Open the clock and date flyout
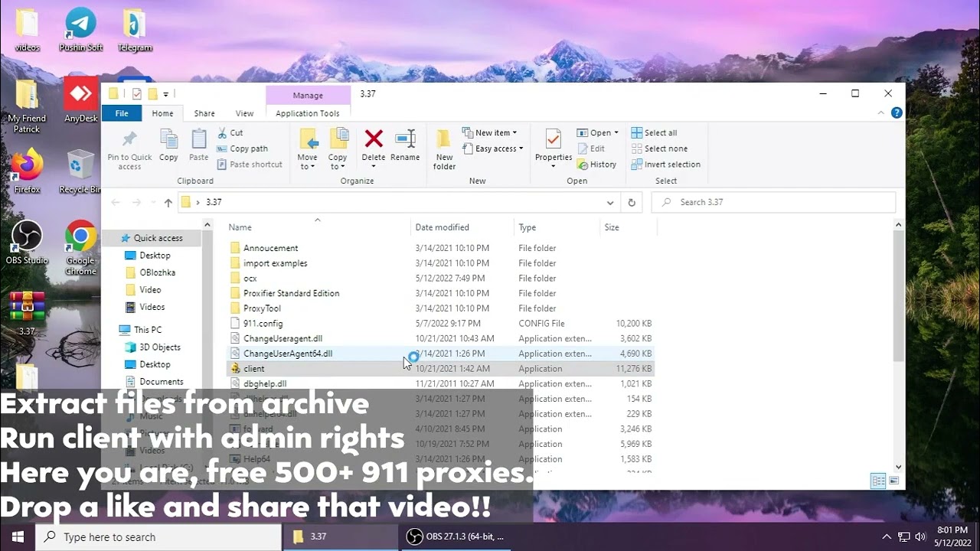 tap(952, 537)
